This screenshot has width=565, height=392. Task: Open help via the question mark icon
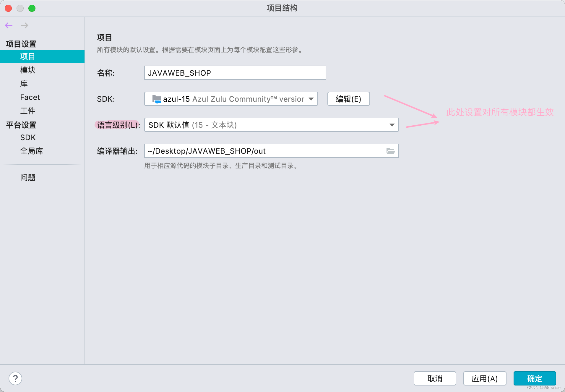pos(15,378)
